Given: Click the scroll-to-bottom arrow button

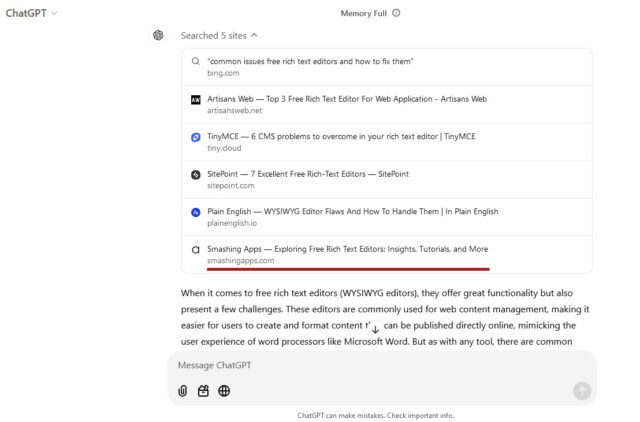Looking at the screenshot, I should tap(375, 328).
